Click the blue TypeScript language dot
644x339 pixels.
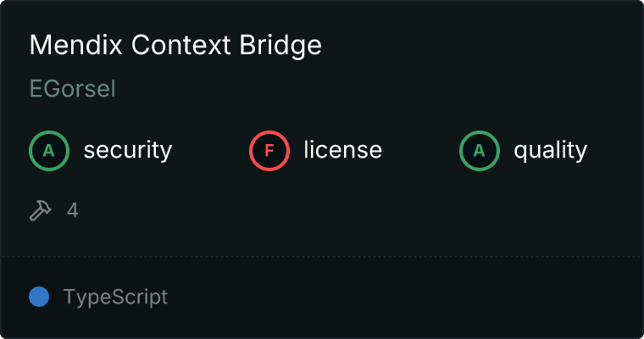39,297
